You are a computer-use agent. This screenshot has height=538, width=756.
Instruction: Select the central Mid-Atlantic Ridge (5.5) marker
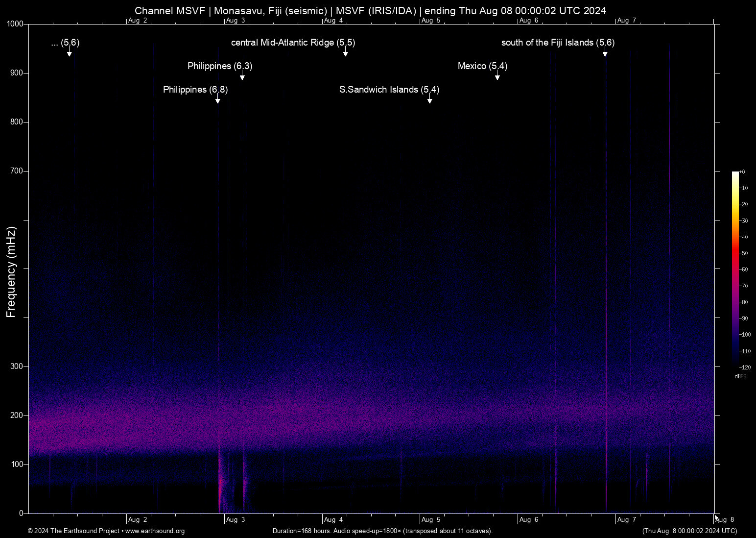[x=346, y=52]
